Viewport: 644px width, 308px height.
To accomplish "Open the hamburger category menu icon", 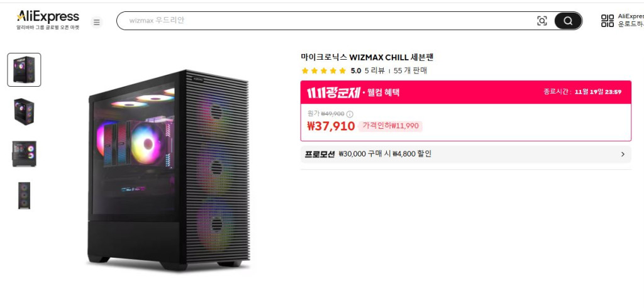I will point(96,22).
